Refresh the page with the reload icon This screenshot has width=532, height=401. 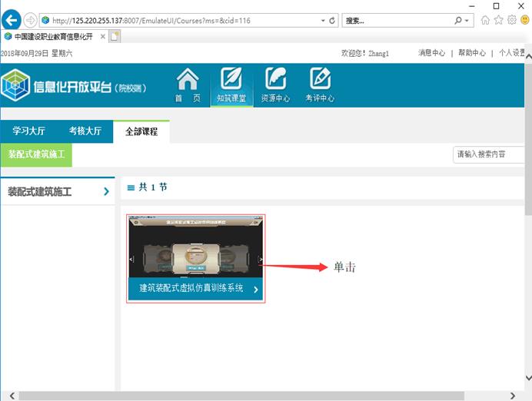(331, 20)
